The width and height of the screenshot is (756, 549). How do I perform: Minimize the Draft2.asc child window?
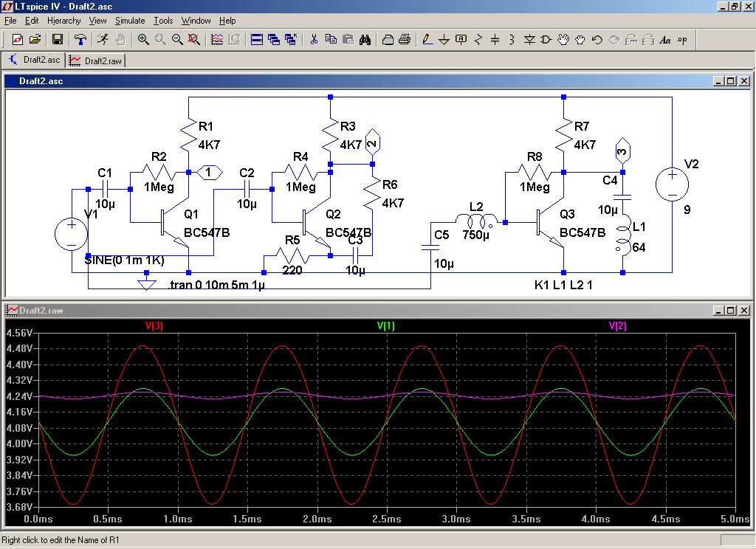[x=719, y=81]
